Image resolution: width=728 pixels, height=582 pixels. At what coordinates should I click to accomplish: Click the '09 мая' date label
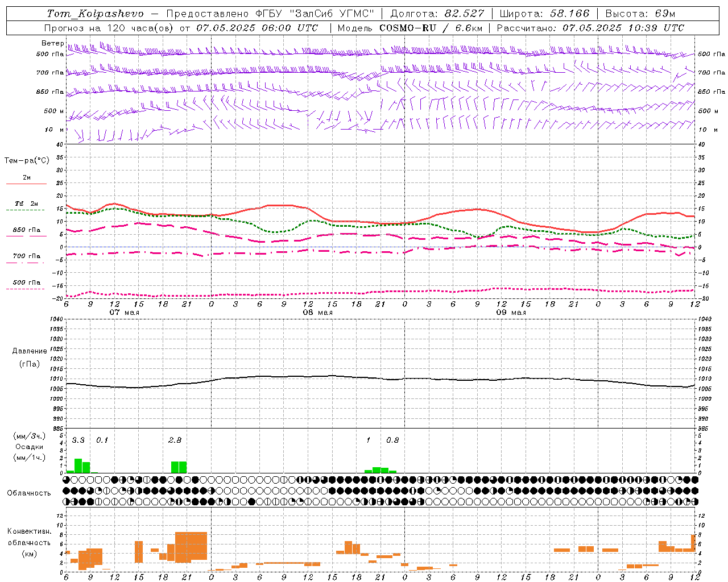point(511,313)
